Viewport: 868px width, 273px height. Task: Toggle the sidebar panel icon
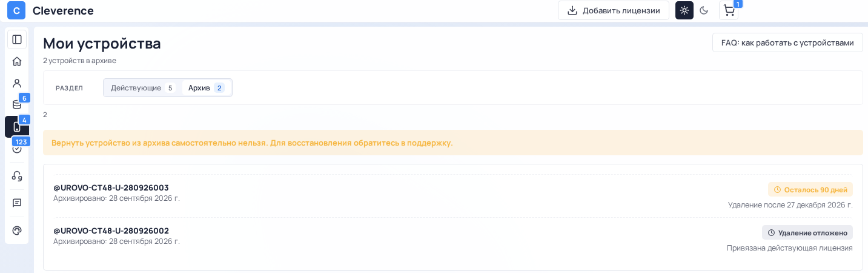[x=17, y=39]
